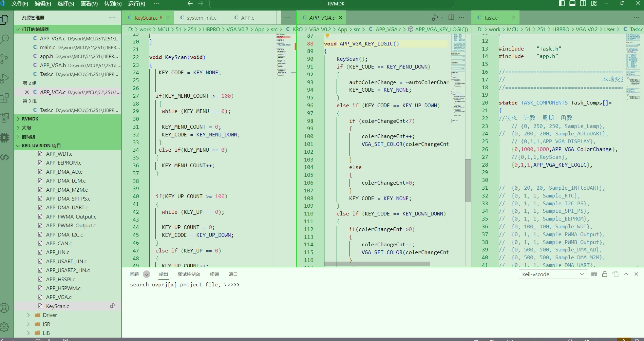Open the File (文件) menu
This screenshot has height=341, width=644.
tap(20, 3)
